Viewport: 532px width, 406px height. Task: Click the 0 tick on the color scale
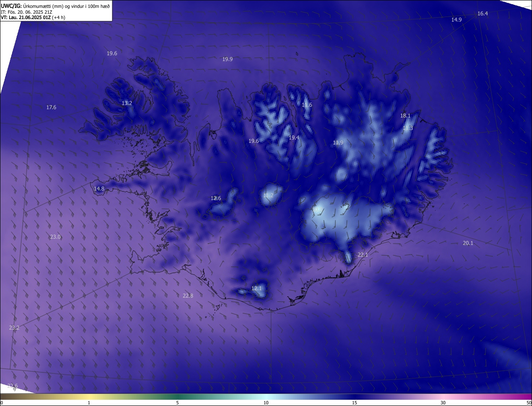pos(1,403)
